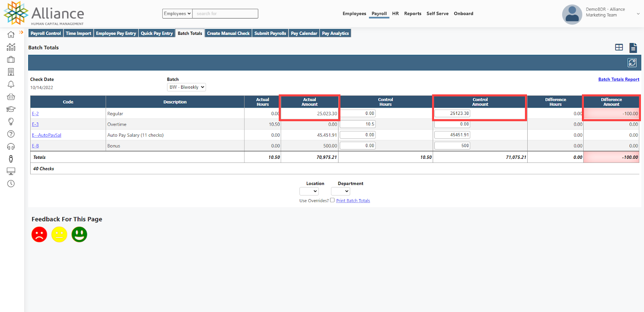The width and height of the screenshot is (644, 312).
Task: Click the Difference Amount column header
Action: (611, 102)
